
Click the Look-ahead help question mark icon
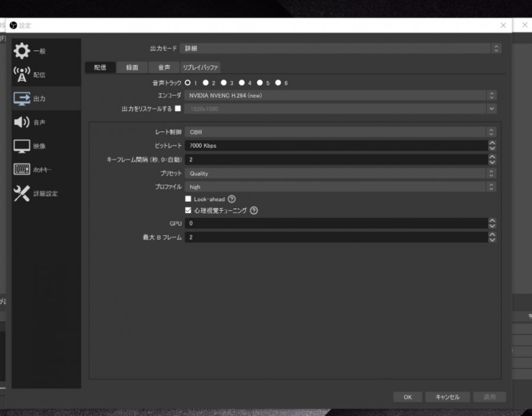click(232, 199)
